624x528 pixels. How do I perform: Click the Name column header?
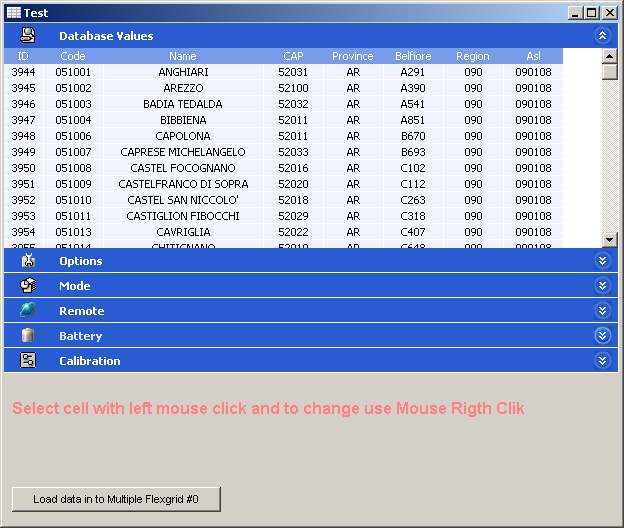183,56
